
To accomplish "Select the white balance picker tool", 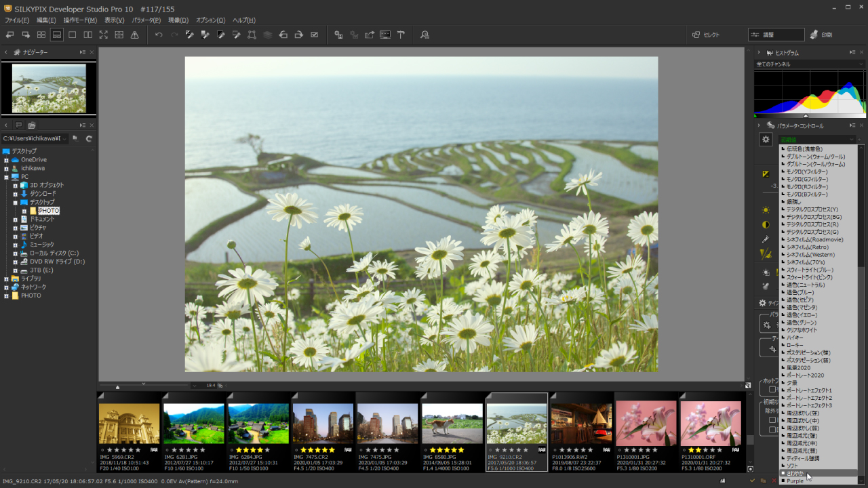I will point(190,35).
